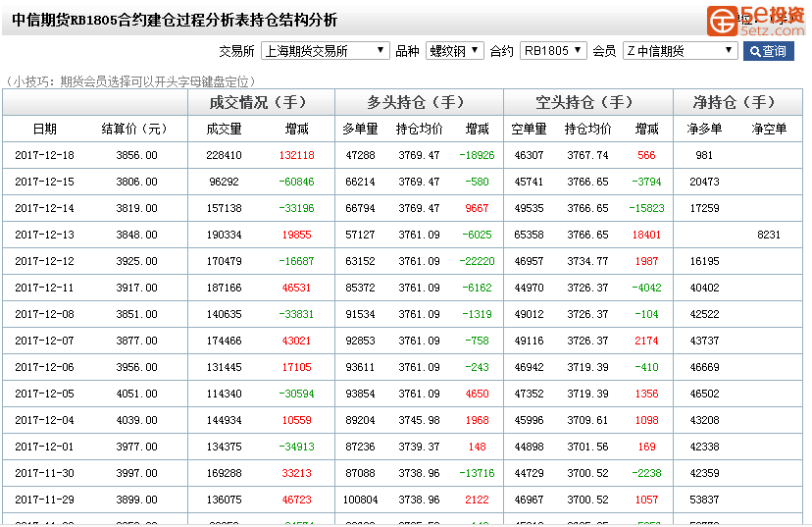Click long position value 47288
This screenshot has width=812, height=527.
pyautogui.click(x=360, y=155)
